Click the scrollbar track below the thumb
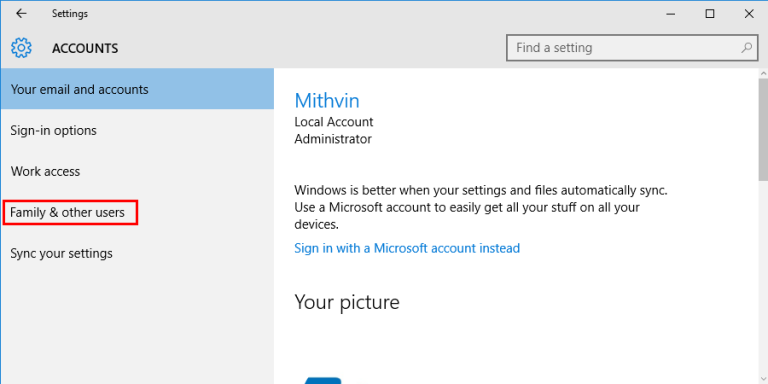The height and width of the screenshot is (384, 768). point(763,282)
